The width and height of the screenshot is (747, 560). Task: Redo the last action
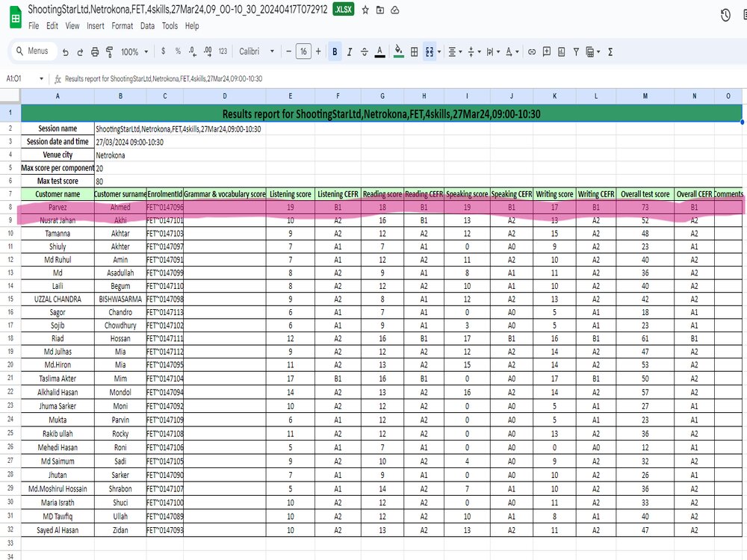[80, 52]
